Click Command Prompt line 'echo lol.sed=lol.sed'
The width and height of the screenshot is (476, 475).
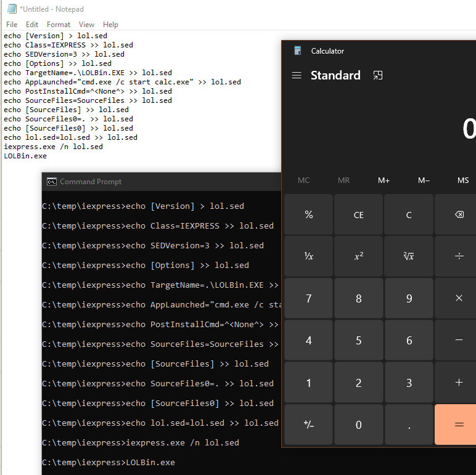(x=160, y=423)
